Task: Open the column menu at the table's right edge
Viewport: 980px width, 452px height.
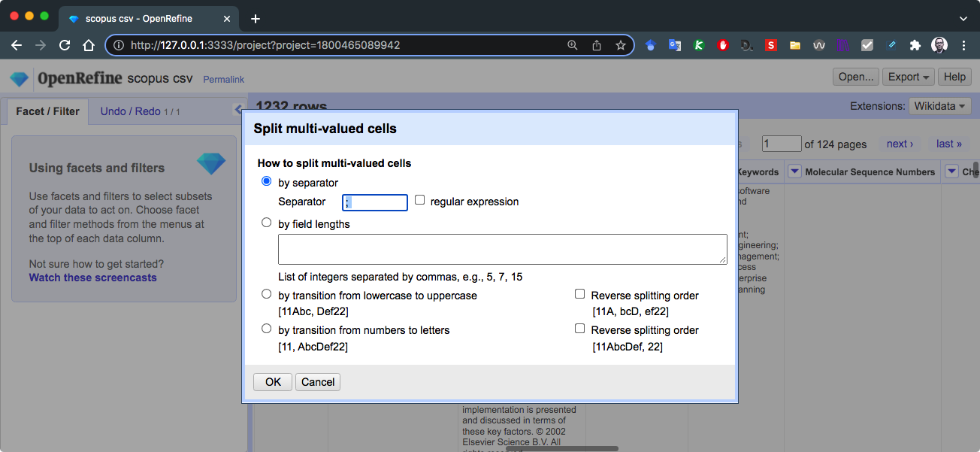Action: [x=951, y=171]
